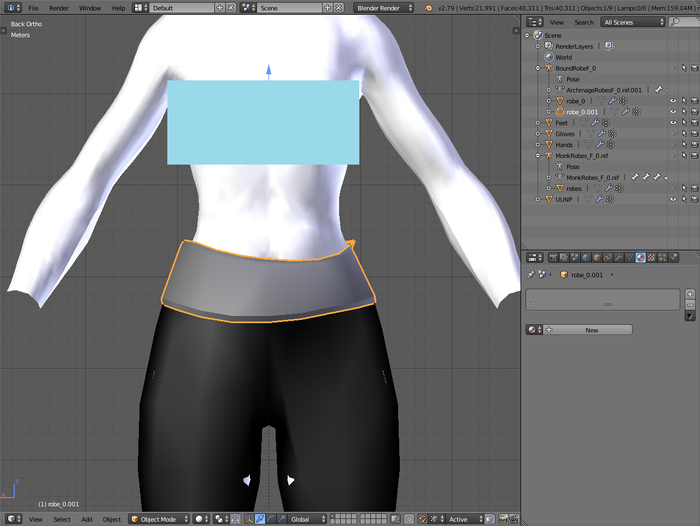Open the File menu
The width and height of the screenshot is (700, 526).
click(33, 7)
